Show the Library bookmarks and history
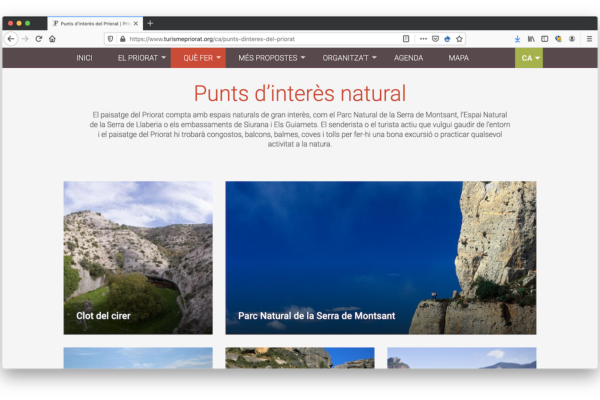This screenshot has height=400, width=600. pyautogui.click(x=531, y=39)
